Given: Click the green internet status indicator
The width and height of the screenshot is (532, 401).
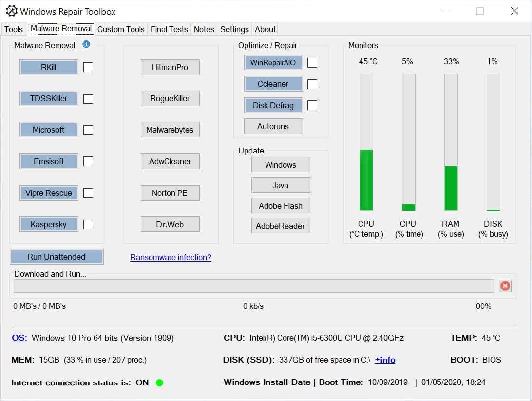Looking at the screenshot, I should [159, 382].
